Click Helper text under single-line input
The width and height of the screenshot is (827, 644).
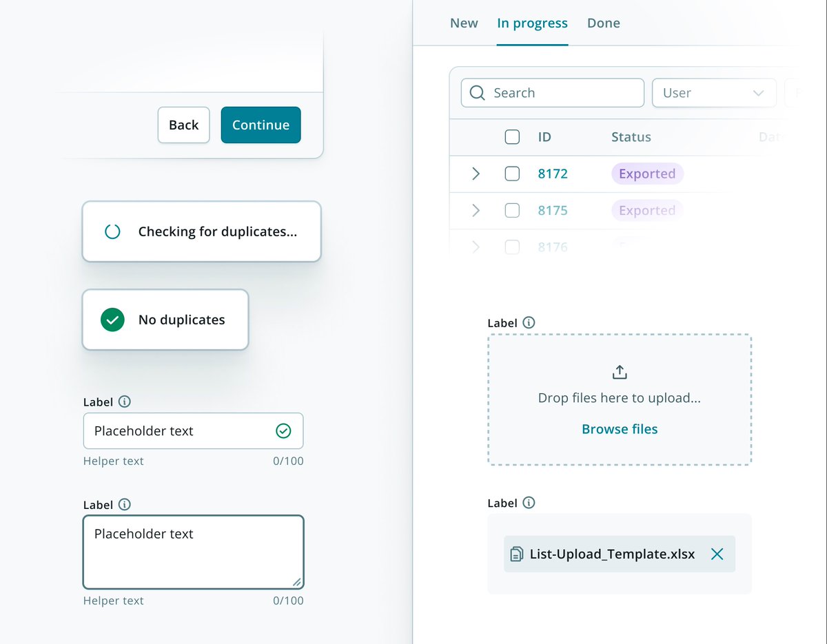click(x=114, y=461)
